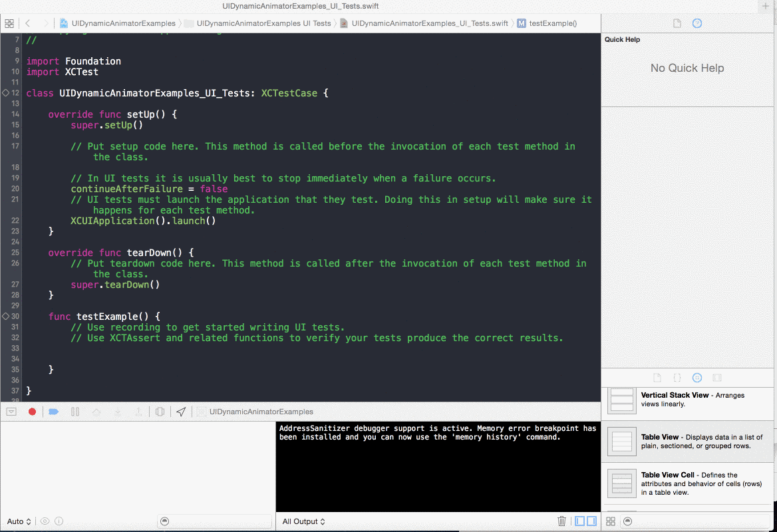Viewport: 777px width, 532px height.
Task: Toggle the variables view pane visibility
Action: pos(579,521)
